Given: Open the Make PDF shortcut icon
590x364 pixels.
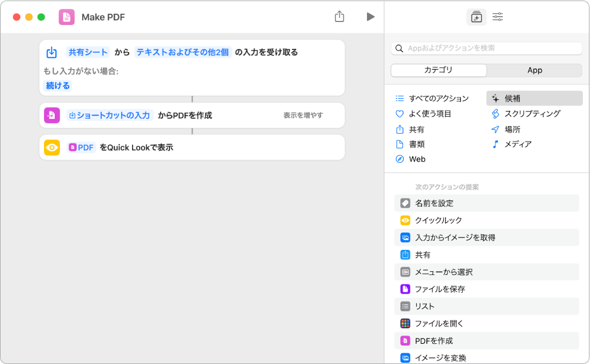Looking at the screenshot, I should [x=67, y=17].
